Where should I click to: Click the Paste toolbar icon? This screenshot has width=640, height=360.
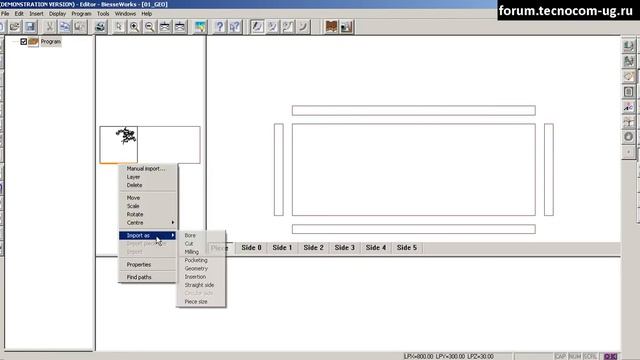tap(80, 27)
